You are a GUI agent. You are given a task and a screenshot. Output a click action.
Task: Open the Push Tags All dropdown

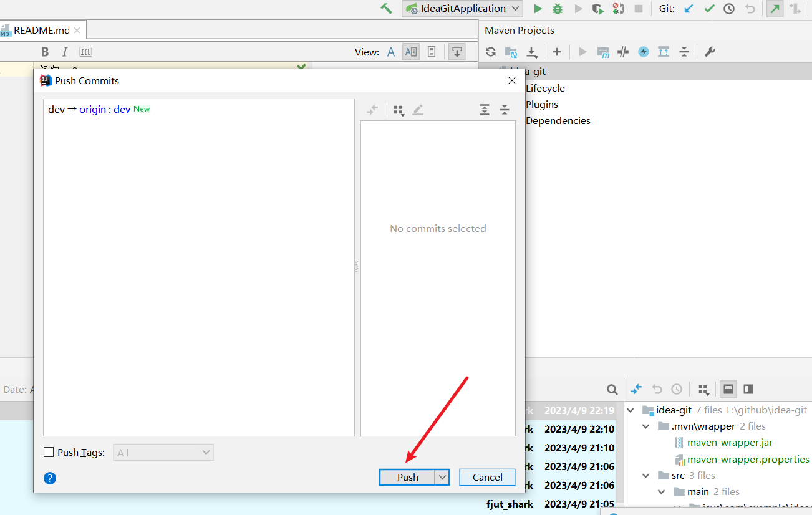[163, 452]
